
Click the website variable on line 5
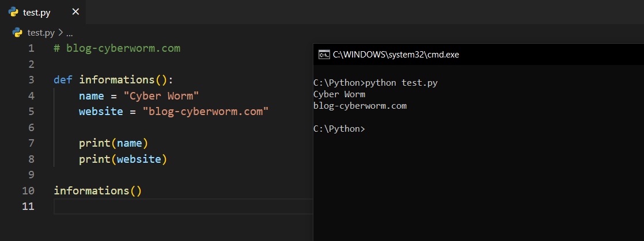coord(101,112)
